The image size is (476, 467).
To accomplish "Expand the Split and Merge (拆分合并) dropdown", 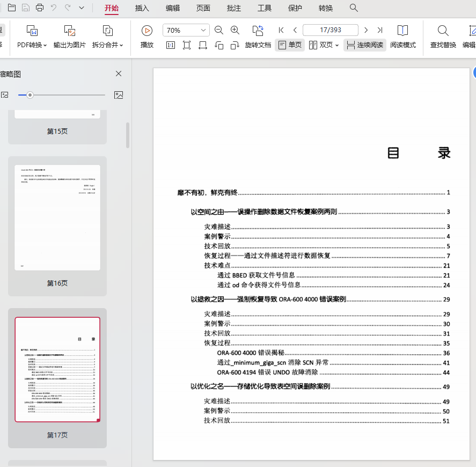I will 107,45.
